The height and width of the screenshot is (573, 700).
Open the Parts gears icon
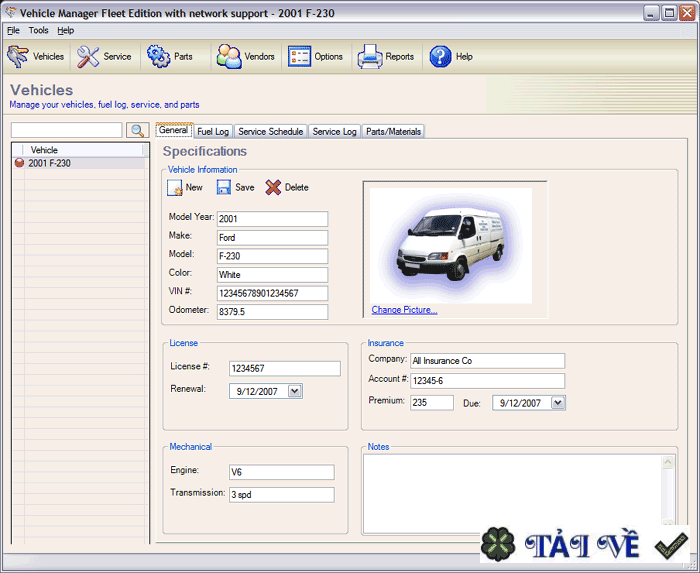[170, 57]
